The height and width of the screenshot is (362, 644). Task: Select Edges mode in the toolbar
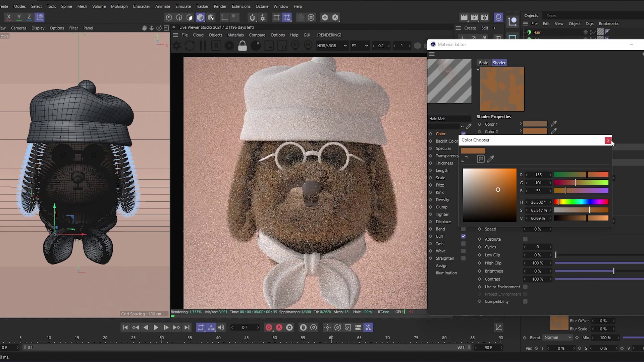(x=179, y=17)
